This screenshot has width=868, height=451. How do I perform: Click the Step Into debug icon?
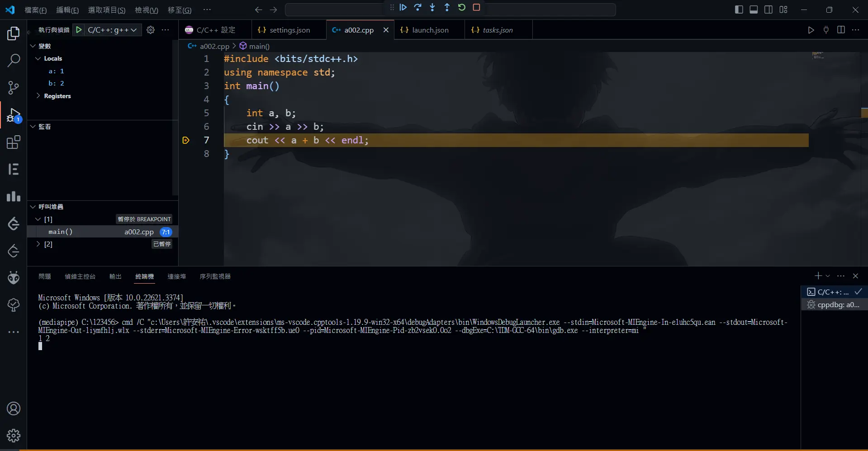click(432, 8)
